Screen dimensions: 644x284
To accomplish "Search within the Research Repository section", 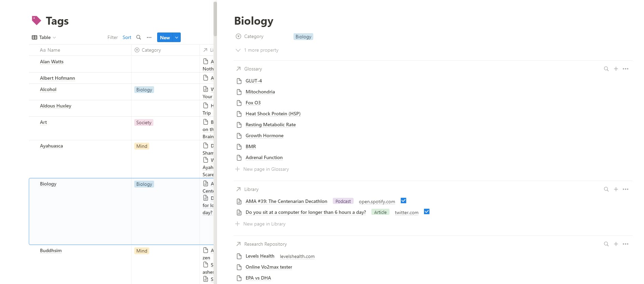I will [x=606, y=244].
